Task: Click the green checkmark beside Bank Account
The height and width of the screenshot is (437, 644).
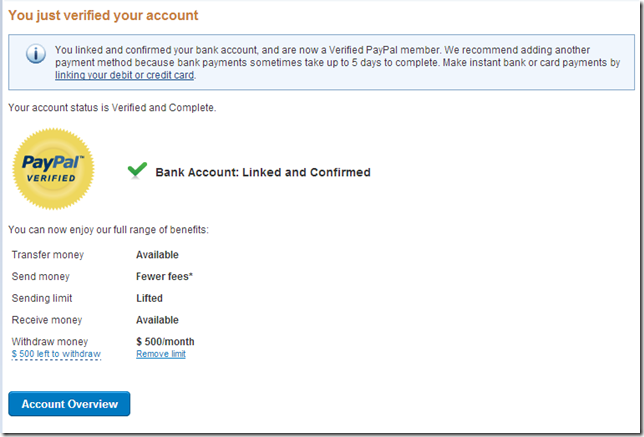Action: click(x=138, y=171)
